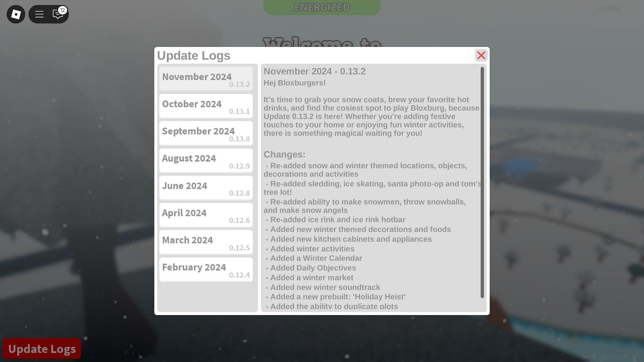This screenshot has height=362, width=644.
Task: Click the ENERGIZED mood banner
Action: coord(322,7)
